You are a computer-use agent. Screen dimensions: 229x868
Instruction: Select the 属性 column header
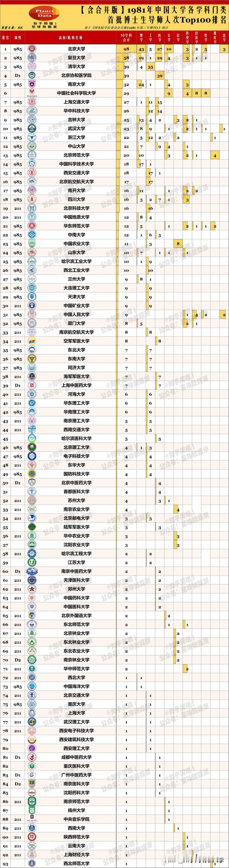(x=18, y=38)
